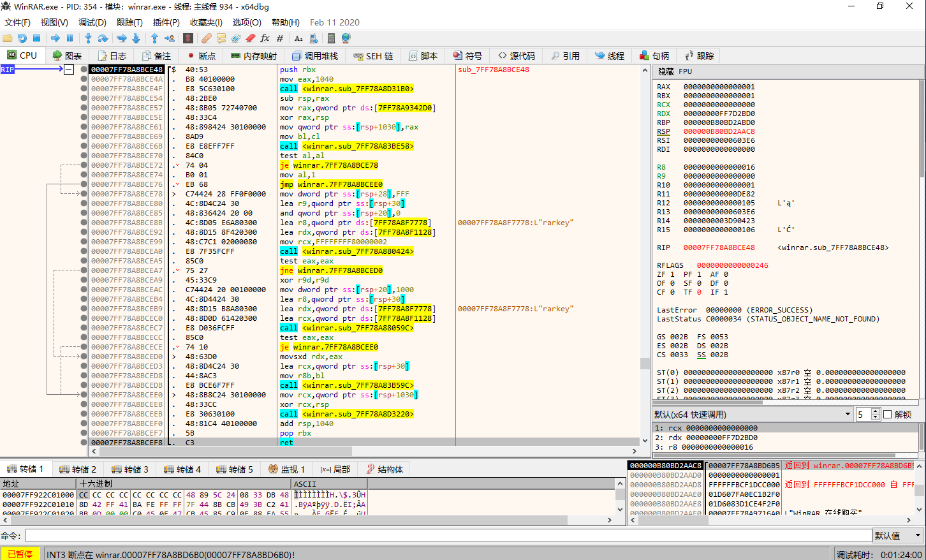
Task: Click the Trace Into icon
Action: [x=122, y=38]
